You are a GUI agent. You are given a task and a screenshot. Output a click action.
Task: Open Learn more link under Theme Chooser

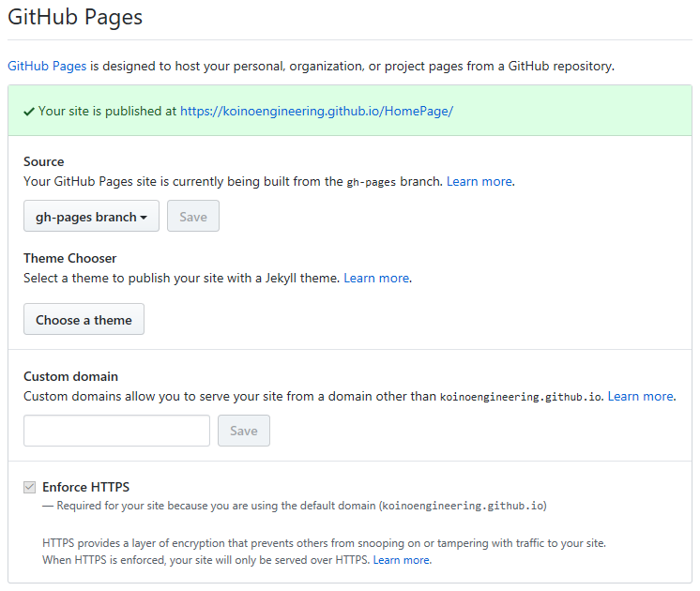(x=376, y=278)
